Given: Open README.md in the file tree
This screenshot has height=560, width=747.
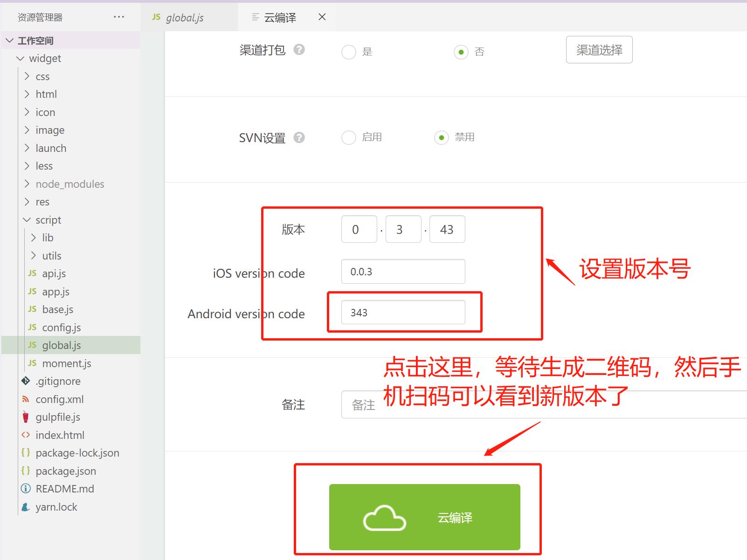Looking at the screenshot, I should 71,489.
